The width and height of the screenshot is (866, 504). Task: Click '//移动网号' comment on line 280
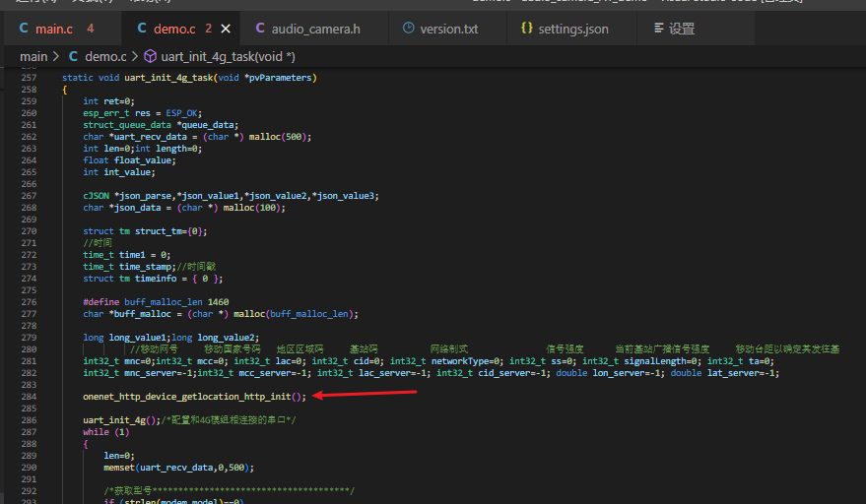pos(154,349)
